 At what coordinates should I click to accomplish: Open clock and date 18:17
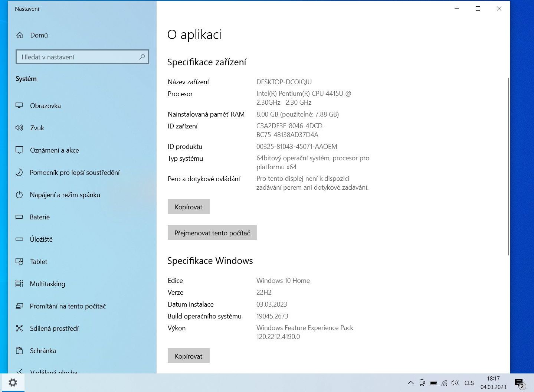point(493,383)
